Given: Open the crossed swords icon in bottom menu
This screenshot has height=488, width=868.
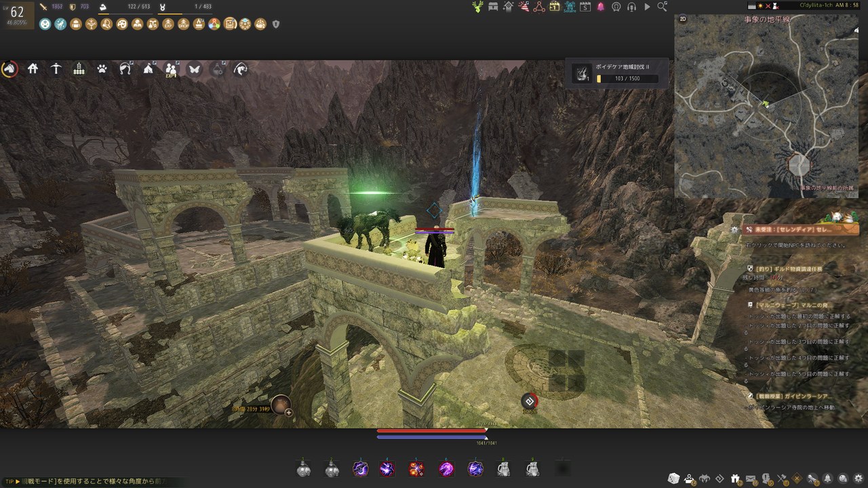Looking at the screenshot, I should (x=782, y=479).
